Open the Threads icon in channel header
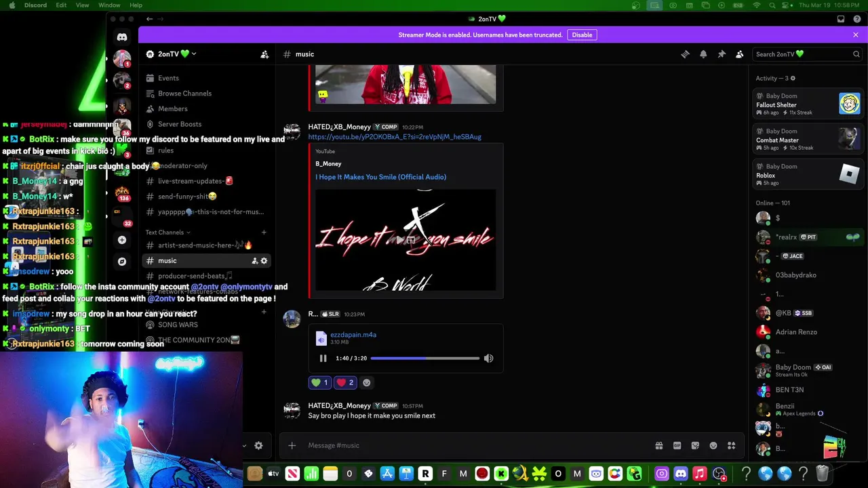 (x=685, y=54)
